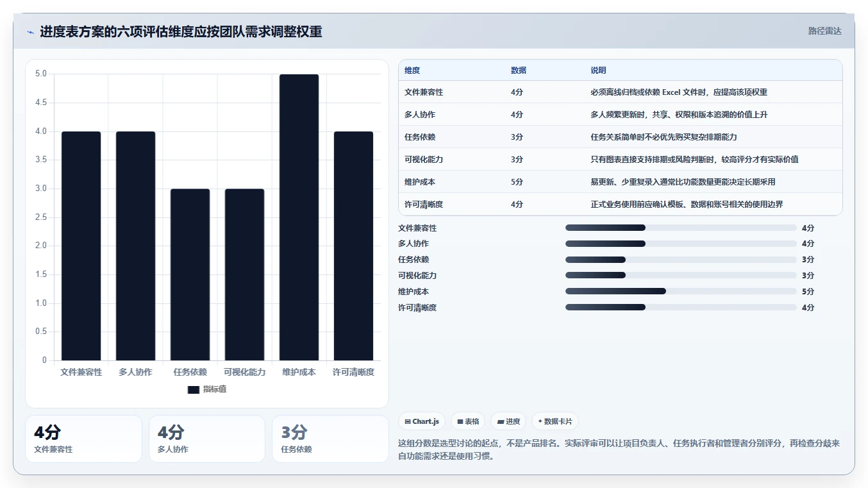868x488 pixels.
Task: Select the 表格 tag chip
Action: pos(468,421)
